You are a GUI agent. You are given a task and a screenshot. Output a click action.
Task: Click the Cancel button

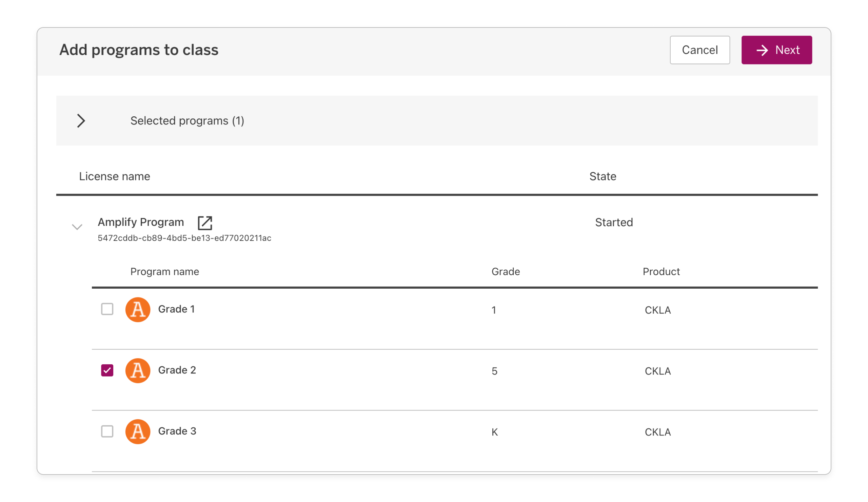tap(699, 50)
